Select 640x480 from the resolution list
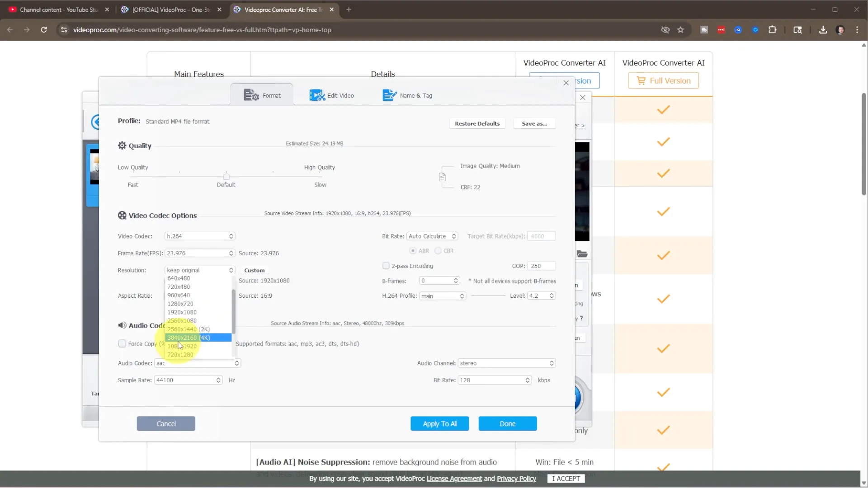The image size is (868, 488). 198,278
